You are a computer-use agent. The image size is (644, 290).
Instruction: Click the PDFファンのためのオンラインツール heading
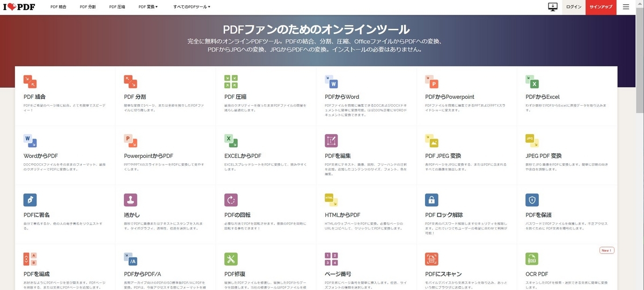click(x=316, y=30)
